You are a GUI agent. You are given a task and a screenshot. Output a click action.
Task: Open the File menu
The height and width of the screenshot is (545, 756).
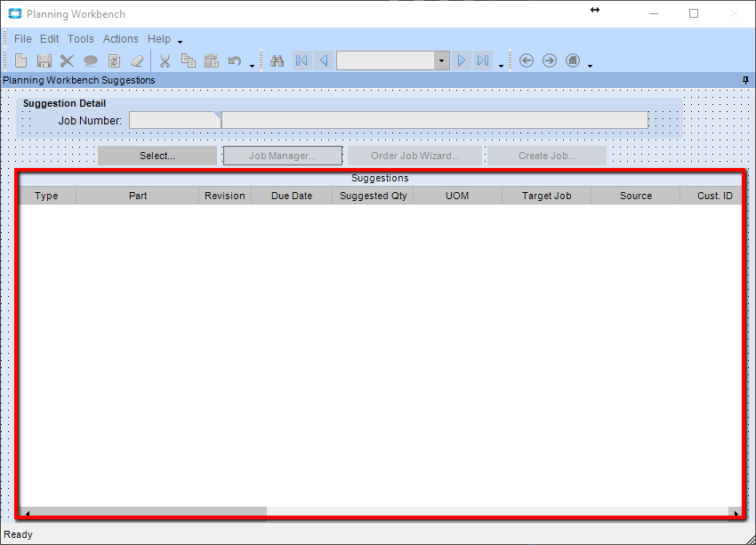pos(22,39)
